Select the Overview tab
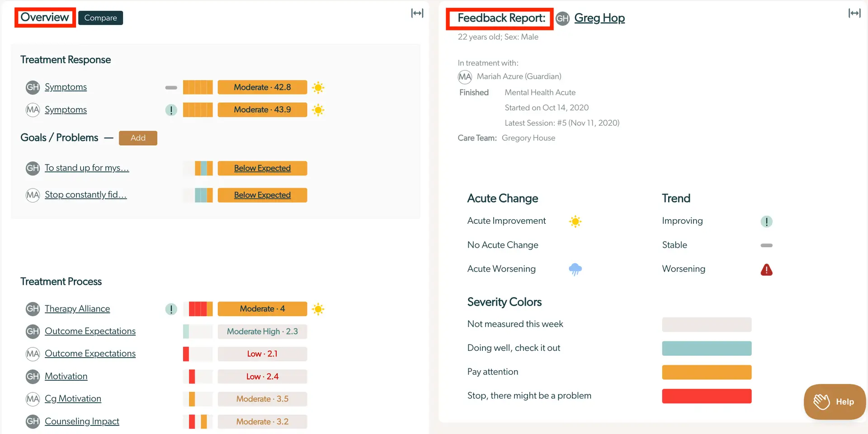 click(x=44, y=17)
